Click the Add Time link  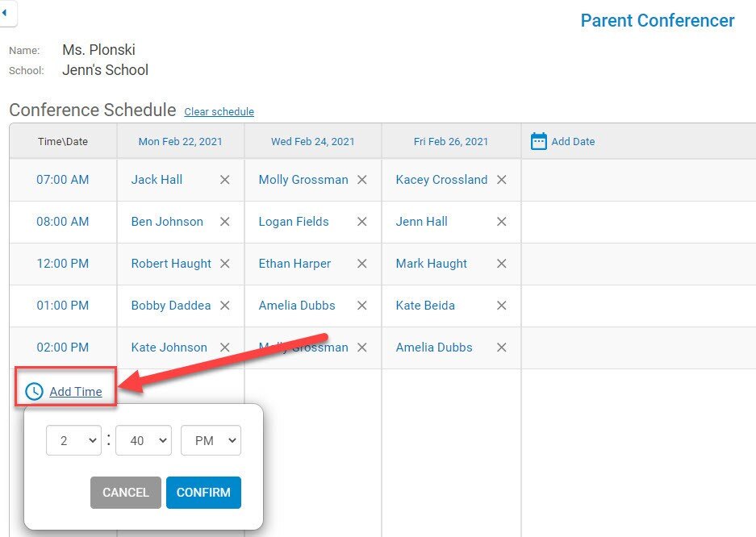click(x=76, y=392)
